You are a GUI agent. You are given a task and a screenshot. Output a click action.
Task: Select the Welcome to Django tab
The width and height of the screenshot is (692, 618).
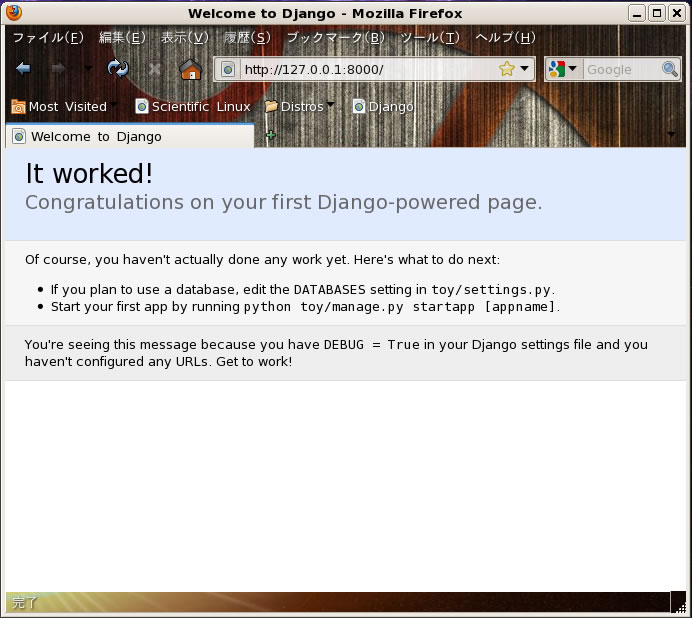tap(130, 136)
